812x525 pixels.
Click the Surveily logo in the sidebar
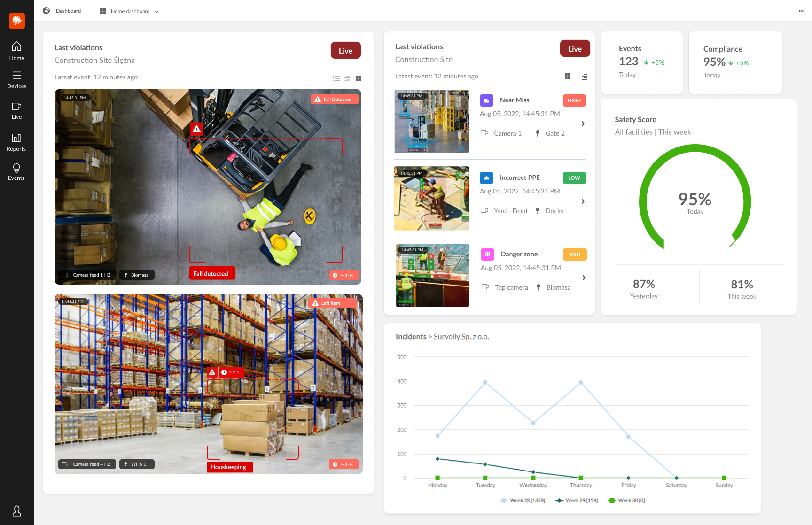[x=16, y=21]
